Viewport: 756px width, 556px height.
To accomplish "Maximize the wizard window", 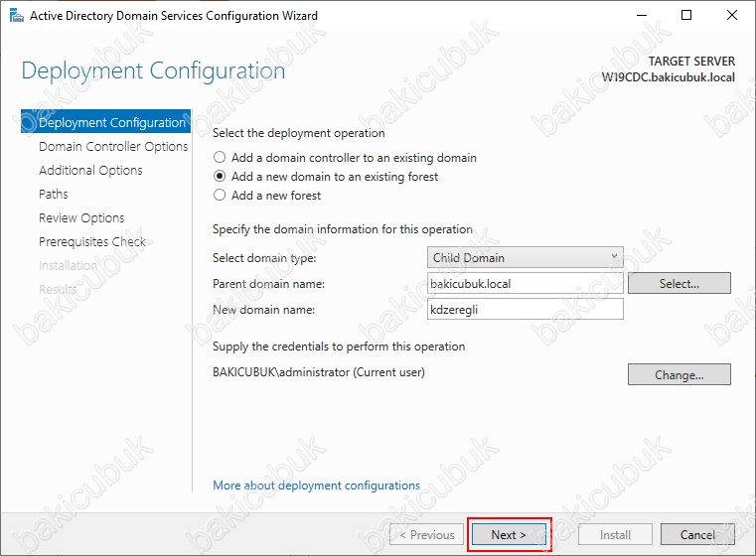I will tap(686, 16).
